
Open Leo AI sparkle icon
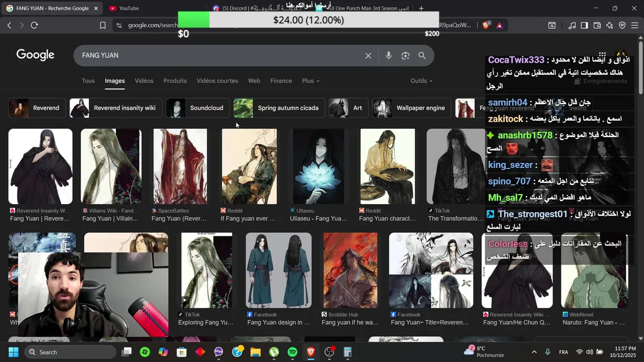(610, 25)
